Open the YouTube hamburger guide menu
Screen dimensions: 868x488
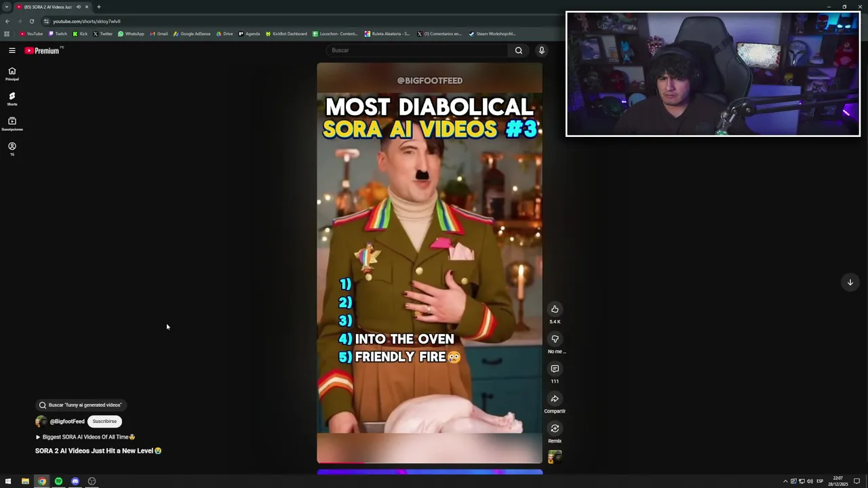click(12, 50)
